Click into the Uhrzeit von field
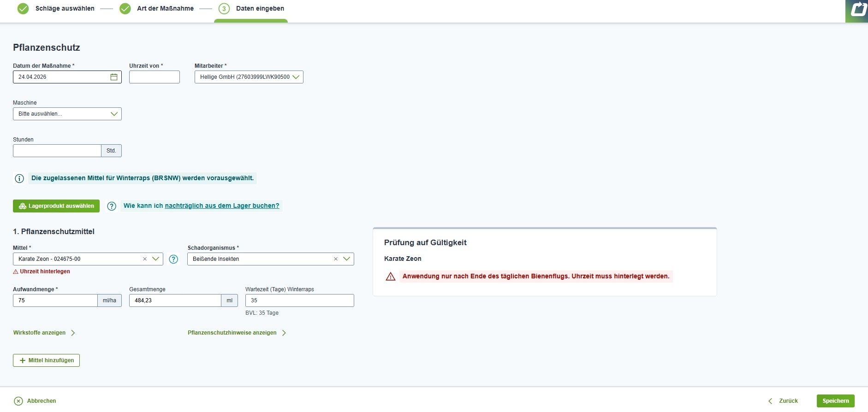This screenshot has width=868, height=412. (x=155, y=77)
